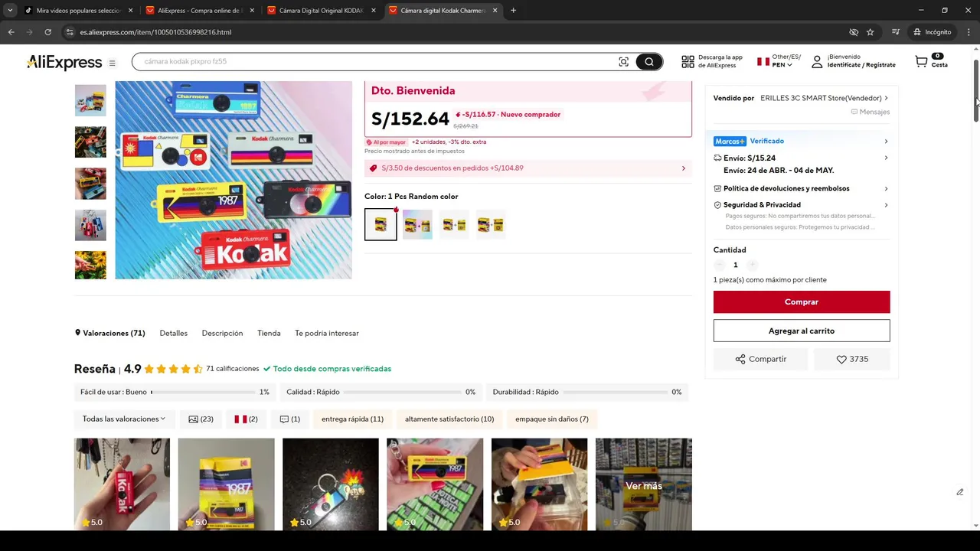Click the image search camera icon
This screenshot has height=551, width=980.
pyautogui.click(x=624, y=62)
